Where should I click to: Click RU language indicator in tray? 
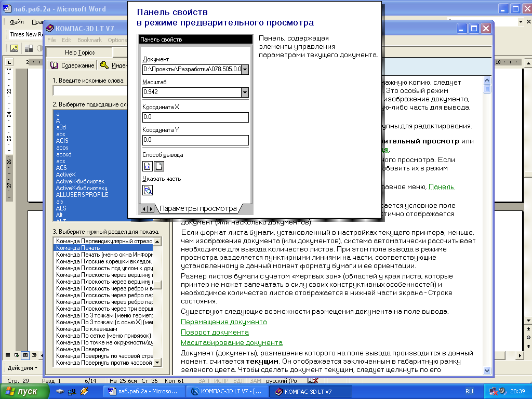[x=469, y=391]
